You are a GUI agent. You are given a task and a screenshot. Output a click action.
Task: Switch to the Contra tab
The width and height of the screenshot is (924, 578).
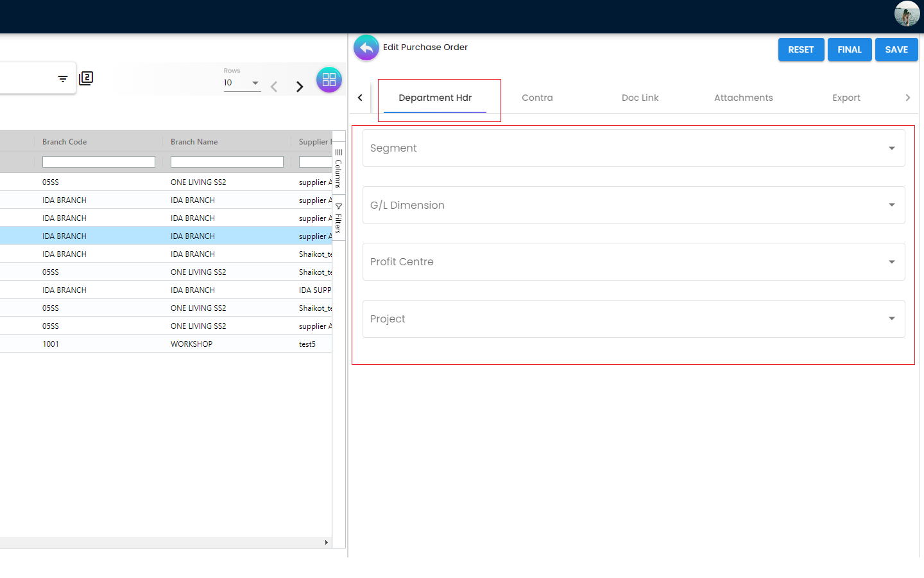[x=537, y=98]
